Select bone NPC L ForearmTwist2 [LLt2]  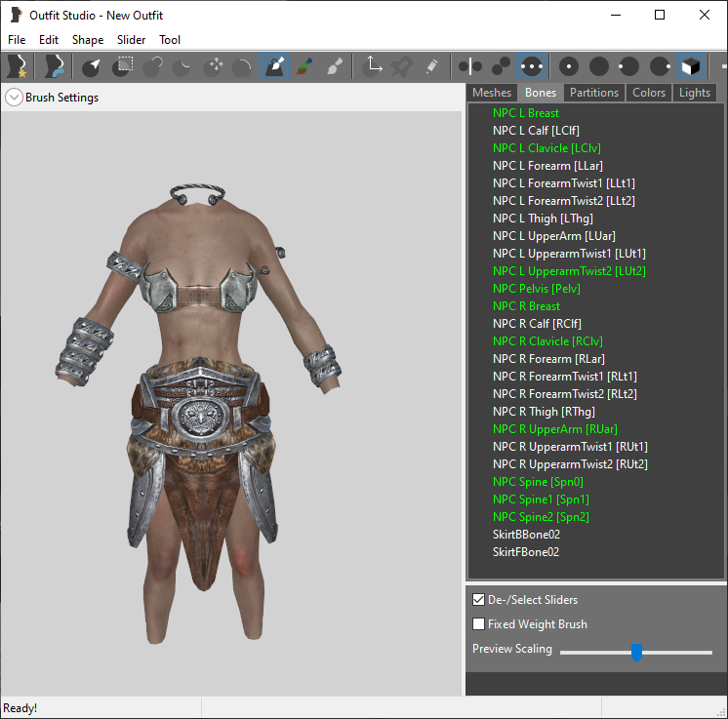click(x=564, y=201)
